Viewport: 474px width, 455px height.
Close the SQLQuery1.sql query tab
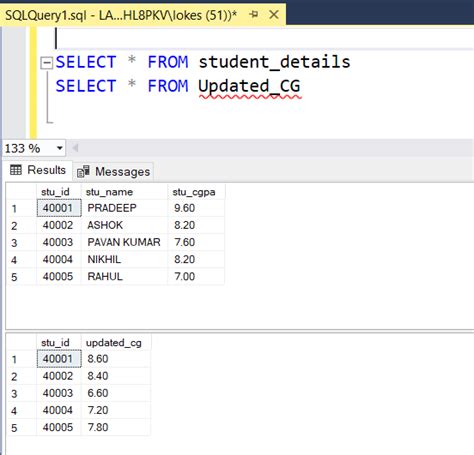[274, 14]
